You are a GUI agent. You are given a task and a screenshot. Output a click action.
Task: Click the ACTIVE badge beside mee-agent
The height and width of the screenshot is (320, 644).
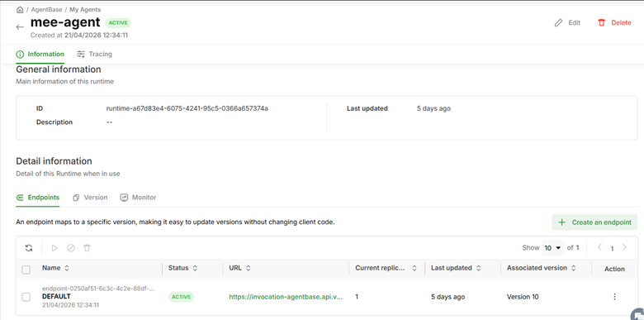(118, 22)
